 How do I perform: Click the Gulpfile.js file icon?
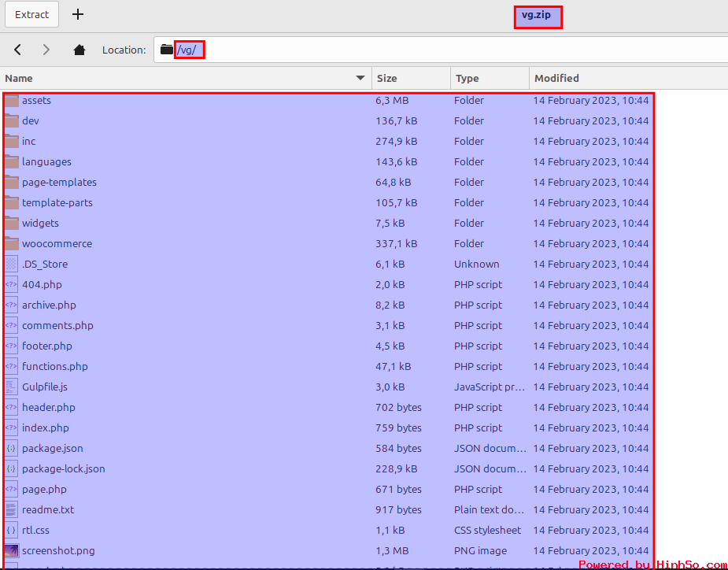click(x=12, y=387)
